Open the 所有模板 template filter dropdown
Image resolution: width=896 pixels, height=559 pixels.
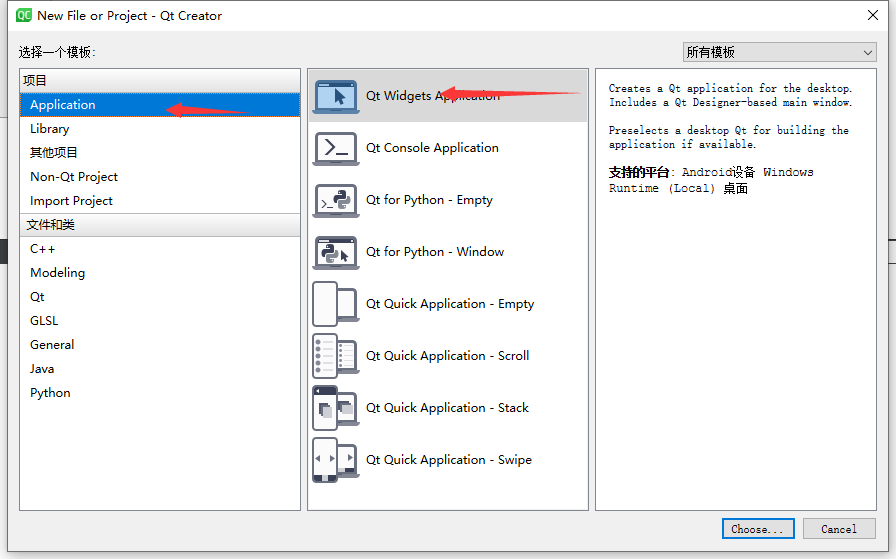(x=779, y=52)
